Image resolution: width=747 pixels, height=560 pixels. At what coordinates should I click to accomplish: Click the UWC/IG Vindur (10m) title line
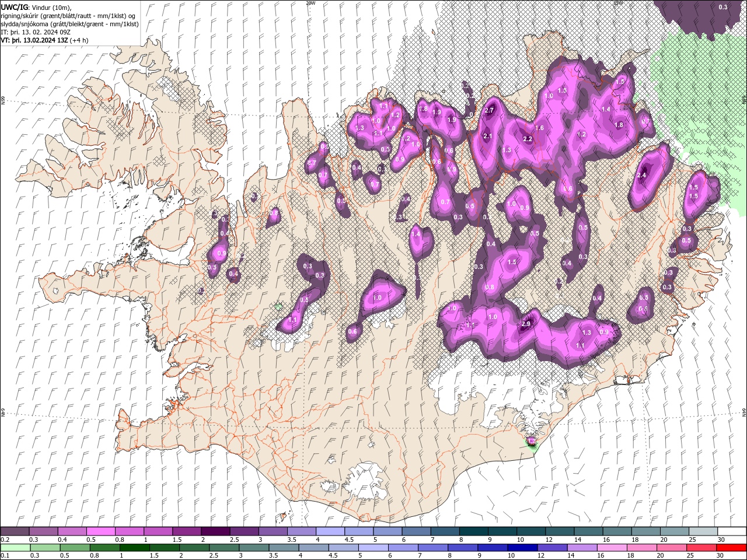pos(36,7)
